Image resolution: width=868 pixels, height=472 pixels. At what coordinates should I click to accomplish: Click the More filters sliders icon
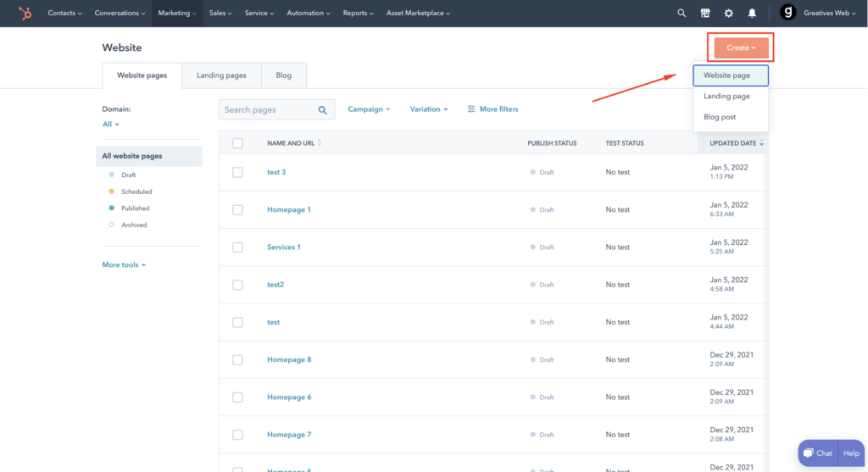pos(471,109)
